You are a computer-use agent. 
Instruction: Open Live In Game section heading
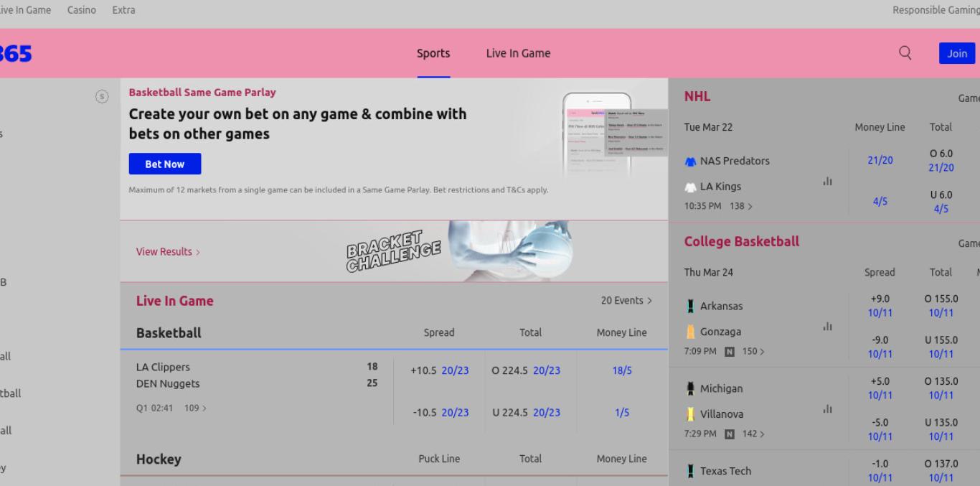[x=174, y=301]
